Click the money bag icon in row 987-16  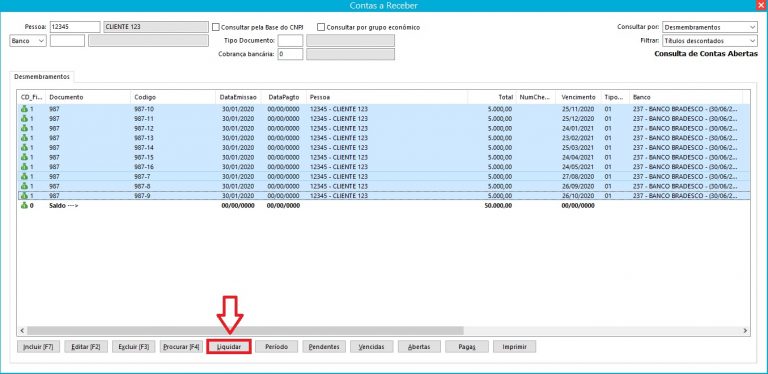pos(24,167)
